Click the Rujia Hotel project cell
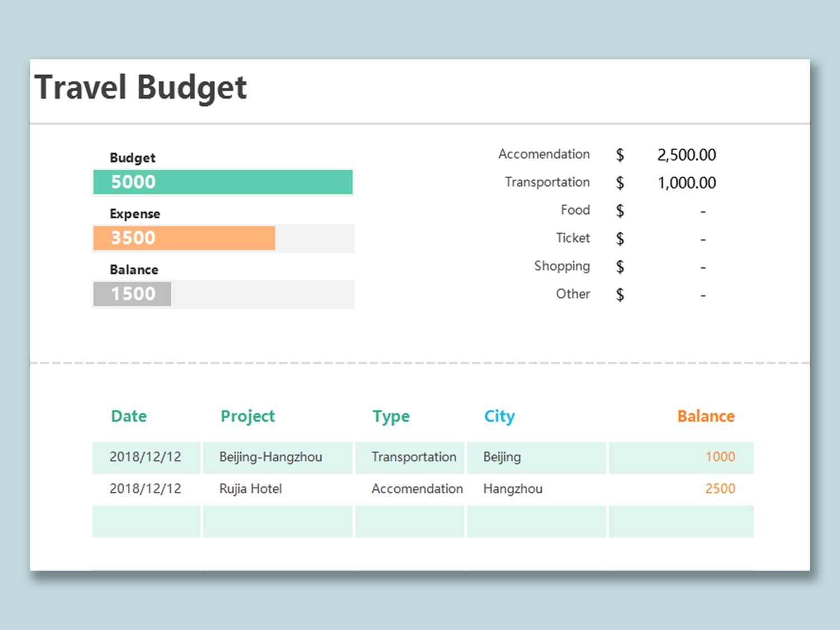840x630 pixels. point(250,489)
